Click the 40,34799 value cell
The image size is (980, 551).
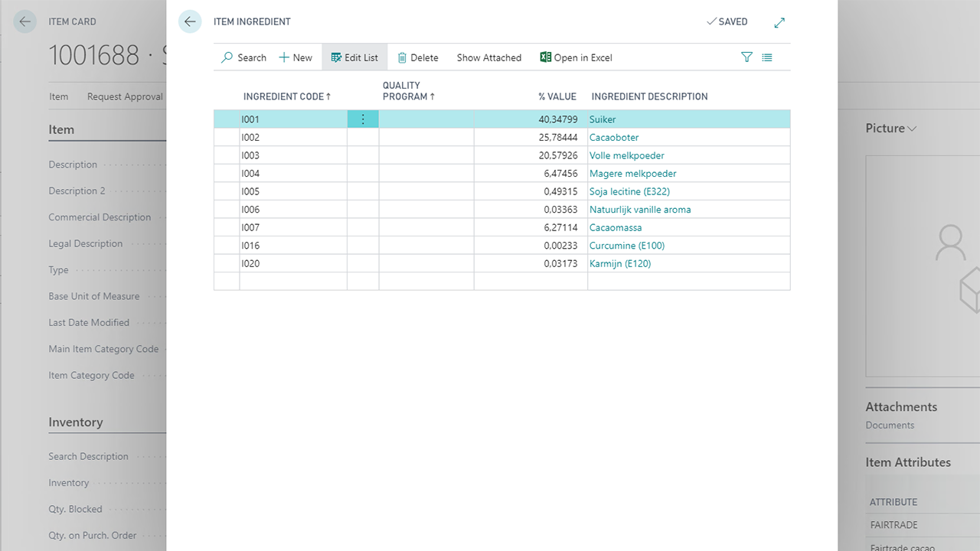click(x=531, y=119)
